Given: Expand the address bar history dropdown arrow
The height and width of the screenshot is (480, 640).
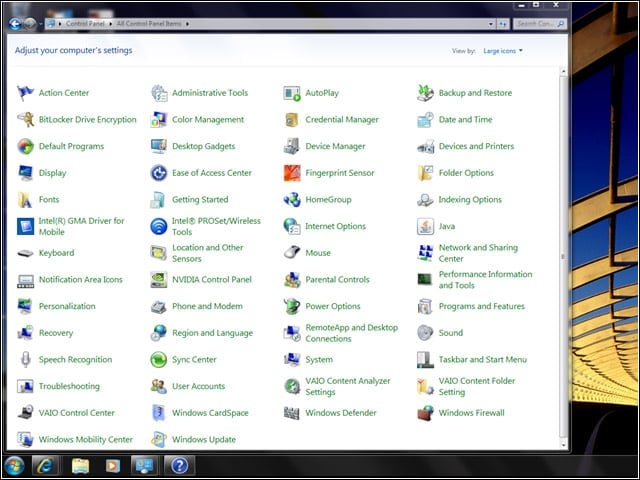Looking at the screenshot, I should coord(491,24).
